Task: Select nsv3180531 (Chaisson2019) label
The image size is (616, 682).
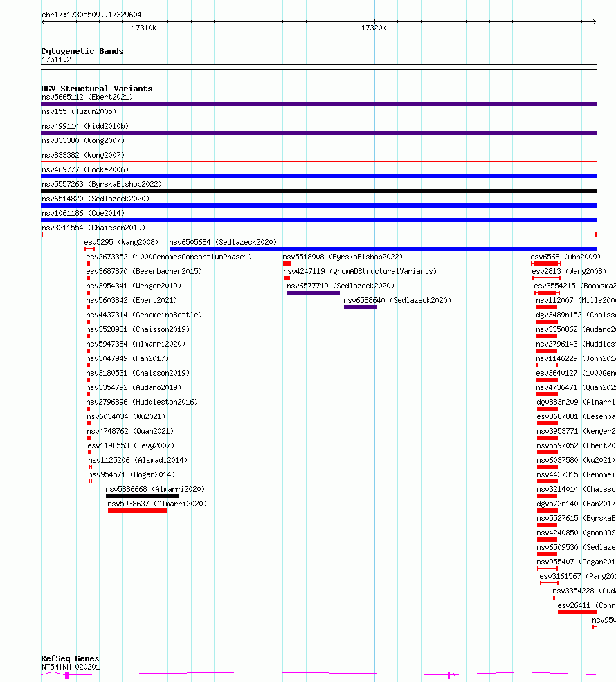Action: tap(138, 373)
